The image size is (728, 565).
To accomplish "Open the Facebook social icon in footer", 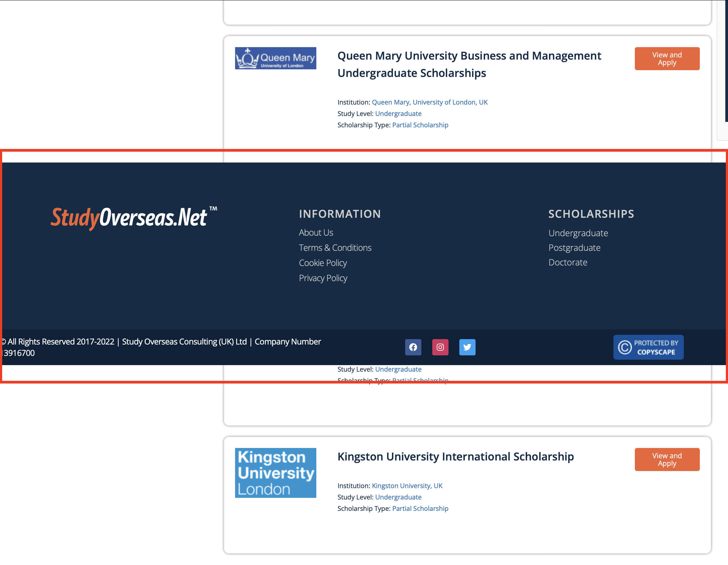I will pos(413,347).
